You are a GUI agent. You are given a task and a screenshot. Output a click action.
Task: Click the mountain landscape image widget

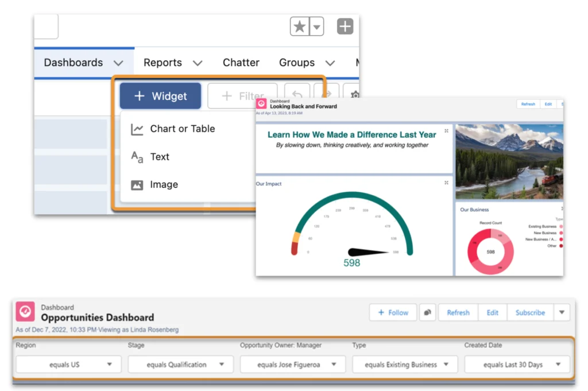pos(509,161)
